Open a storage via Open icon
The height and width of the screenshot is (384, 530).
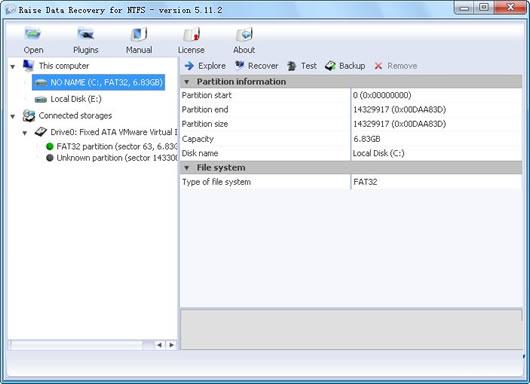(33, 34)
